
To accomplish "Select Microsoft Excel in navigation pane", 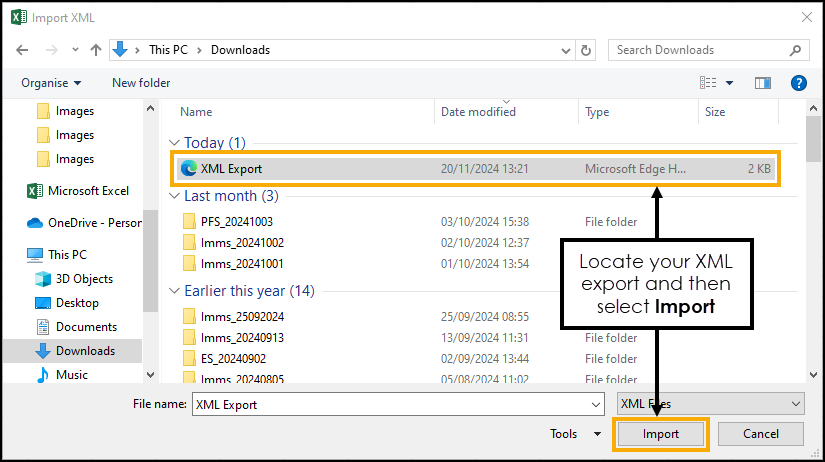I will [88, 190].
